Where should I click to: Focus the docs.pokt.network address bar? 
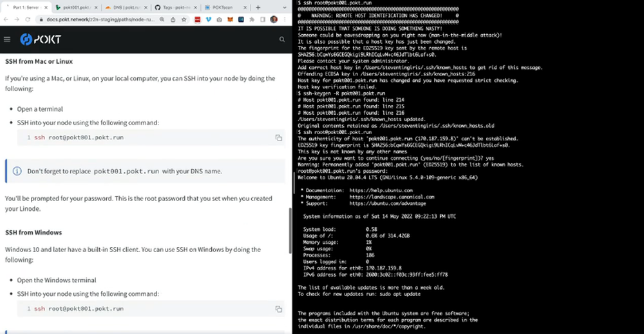pos(100,19)
